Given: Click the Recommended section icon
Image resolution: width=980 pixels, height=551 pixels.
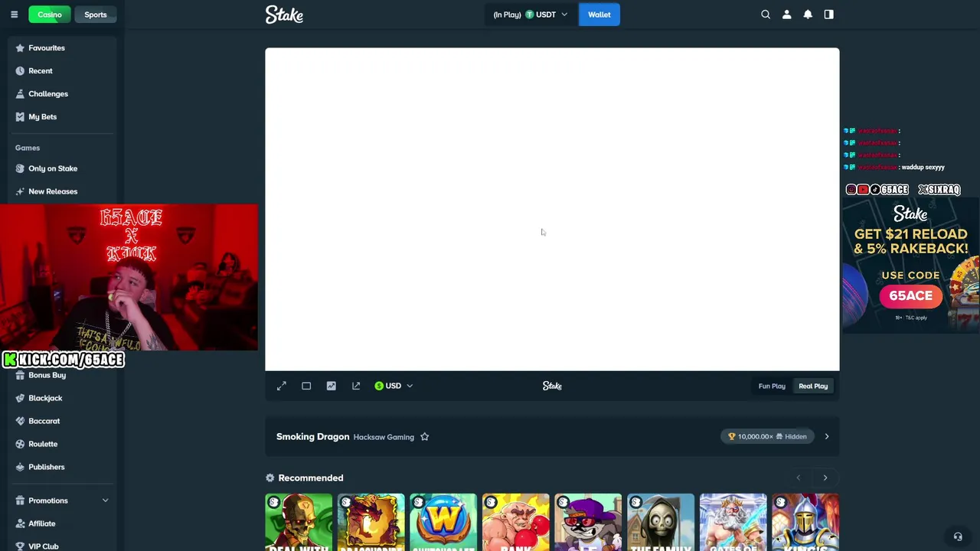Looking at the screenshot, I should [269, 478].
